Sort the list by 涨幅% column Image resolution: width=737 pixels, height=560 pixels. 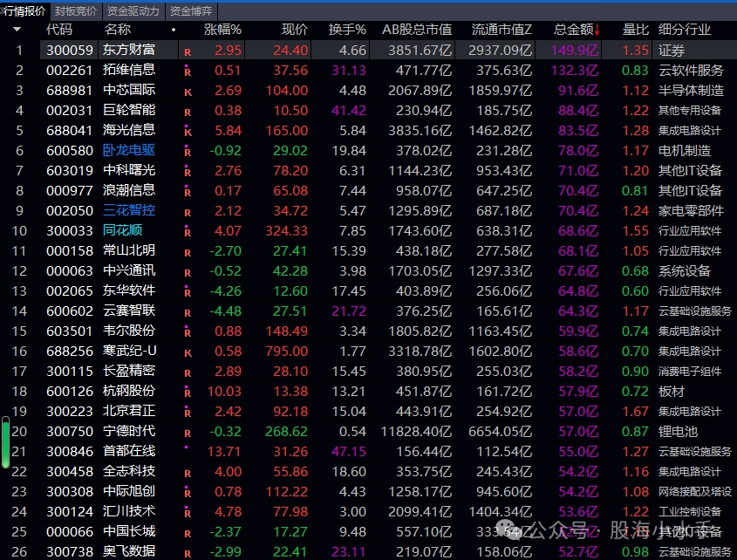click(x=222, y=30)
